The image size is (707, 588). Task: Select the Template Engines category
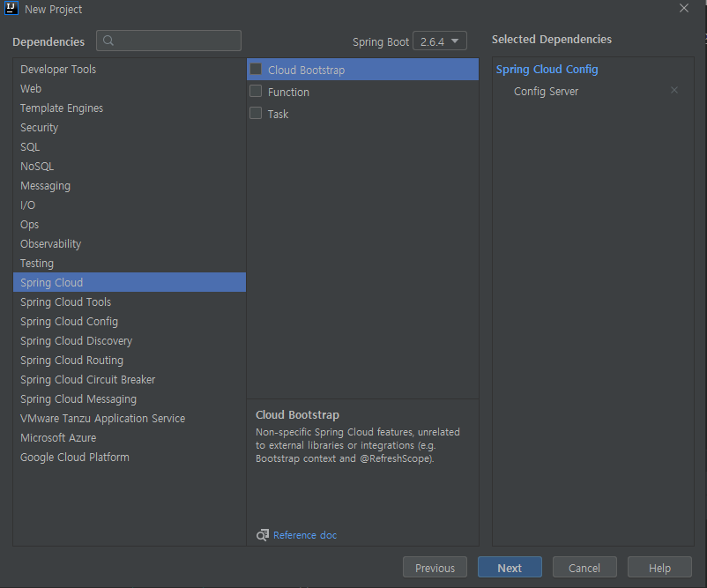click(x=62, y=108)
